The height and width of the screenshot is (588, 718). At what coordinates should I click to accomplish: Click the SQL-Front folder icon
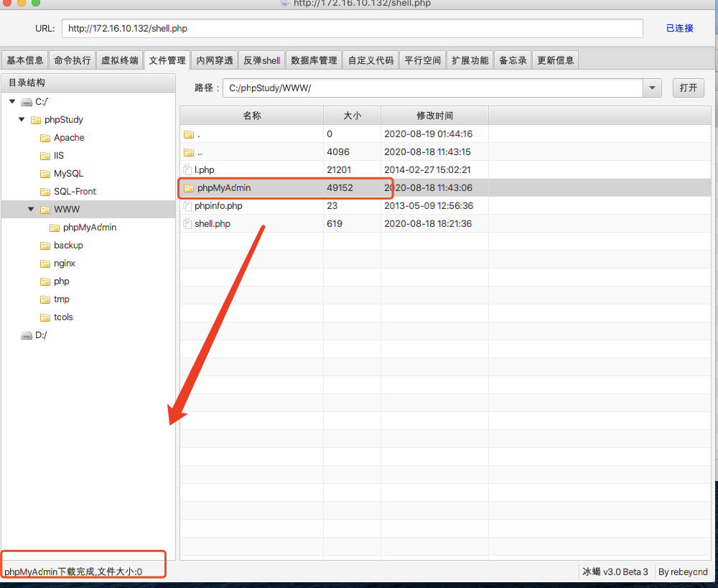tap(45, 192)
